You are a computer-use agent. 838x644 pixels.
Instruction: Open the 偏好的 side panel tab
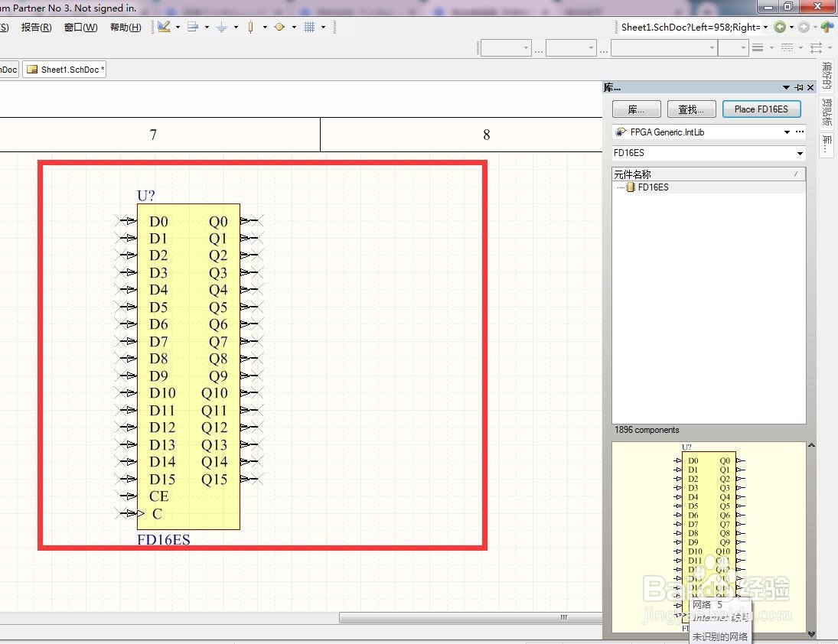[827, 75]
